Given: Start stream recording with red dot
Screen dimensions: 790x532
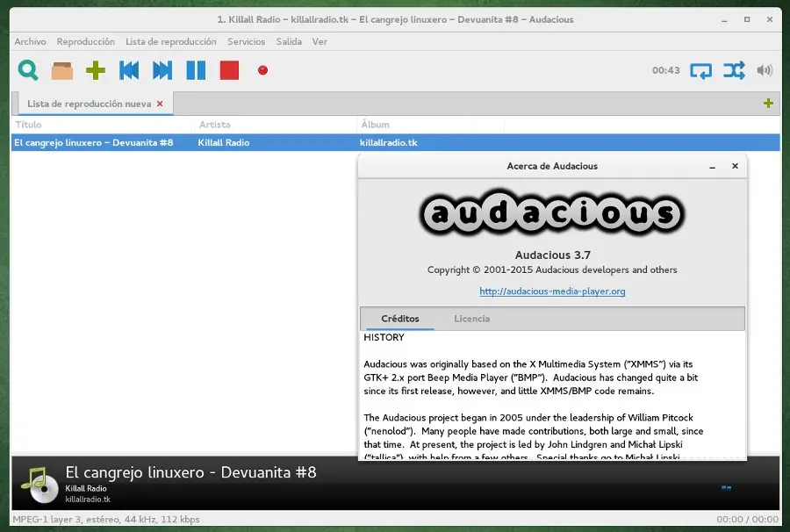Looking at the screenshot, I should click(262, 70).
